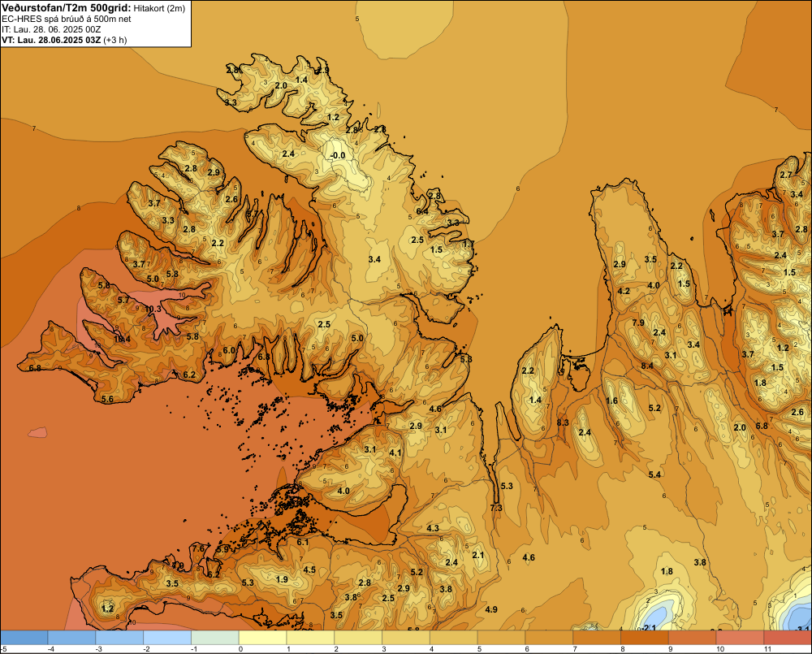
Task: Click the '4.9' temperature value
Action: (x=491, y=609)
